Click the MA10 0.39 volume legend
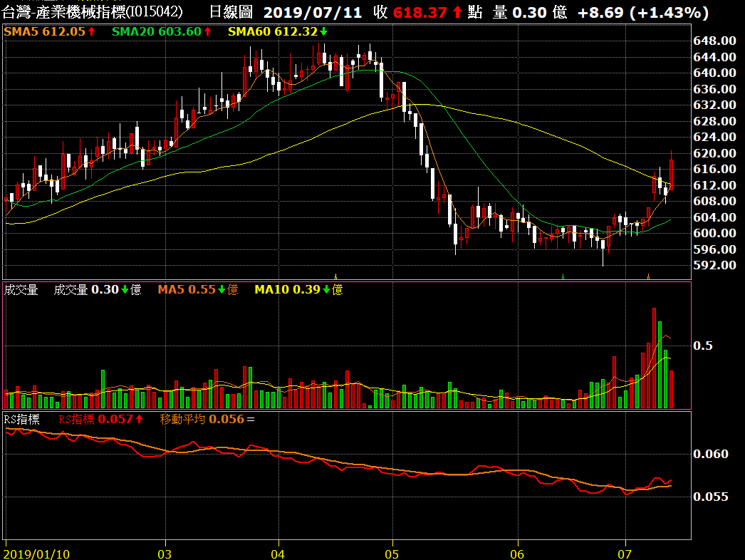Screen dimensions: 745x560 coord(287,289)
